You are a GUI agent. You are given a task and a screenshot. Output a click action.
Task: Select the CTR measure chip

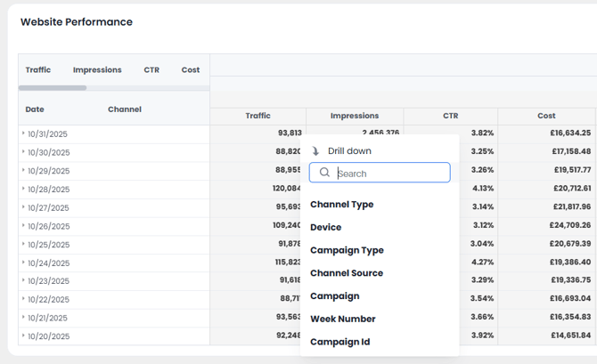point(151,69)
